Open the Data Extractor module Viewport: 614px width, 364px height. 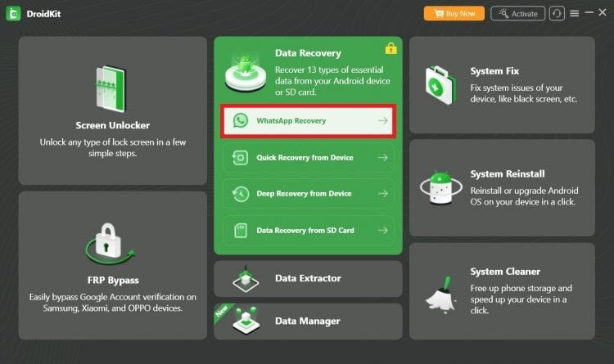tap(308, 279)
